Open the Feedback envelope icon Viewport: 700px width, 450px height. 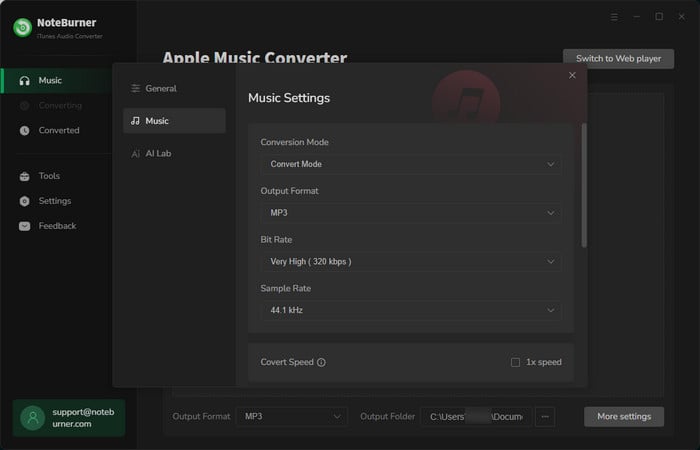[25, 226]
